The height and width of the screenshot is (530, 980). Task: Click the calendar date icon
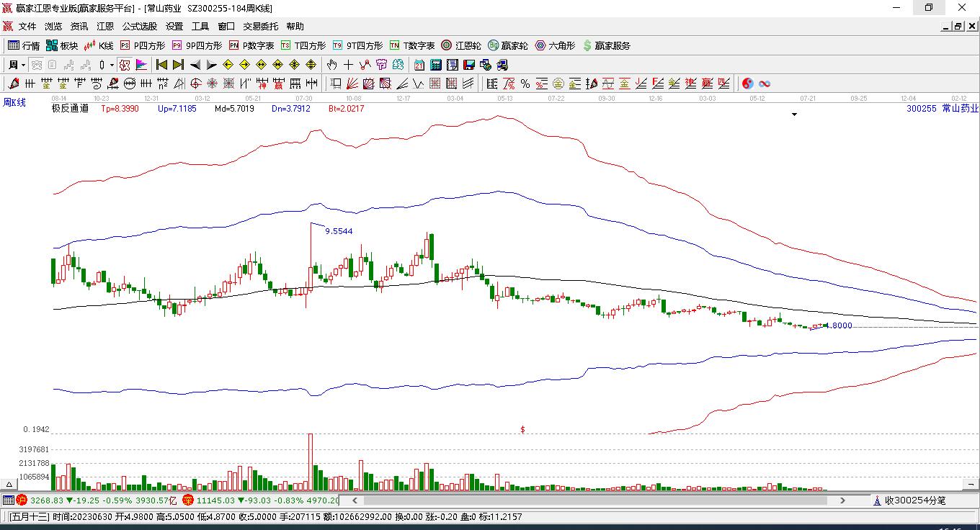[x=419, y=65]
